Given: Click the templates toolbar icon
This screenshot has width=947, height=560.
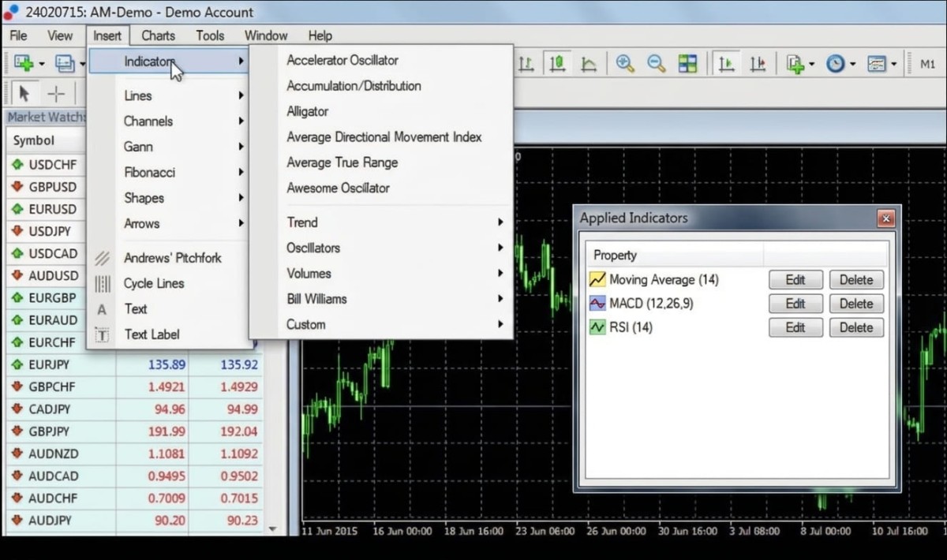Looking at the screenshot, I should 876,64.
